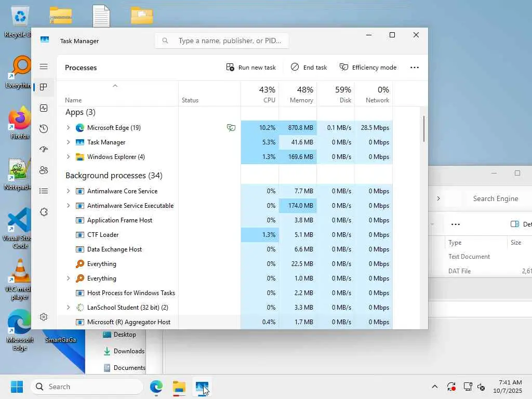
Task: Open the Performance page in sidebar
Action: 44,108
